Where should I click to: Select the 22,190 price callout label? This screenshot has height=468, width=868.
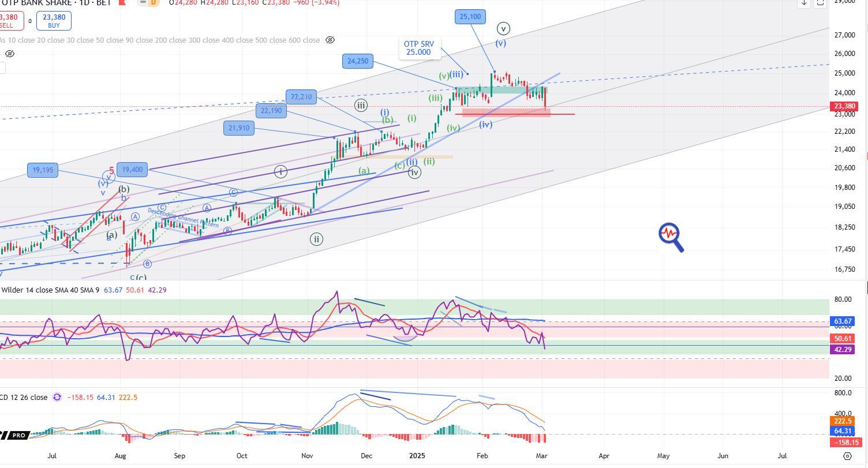click(x=271, y=111)
